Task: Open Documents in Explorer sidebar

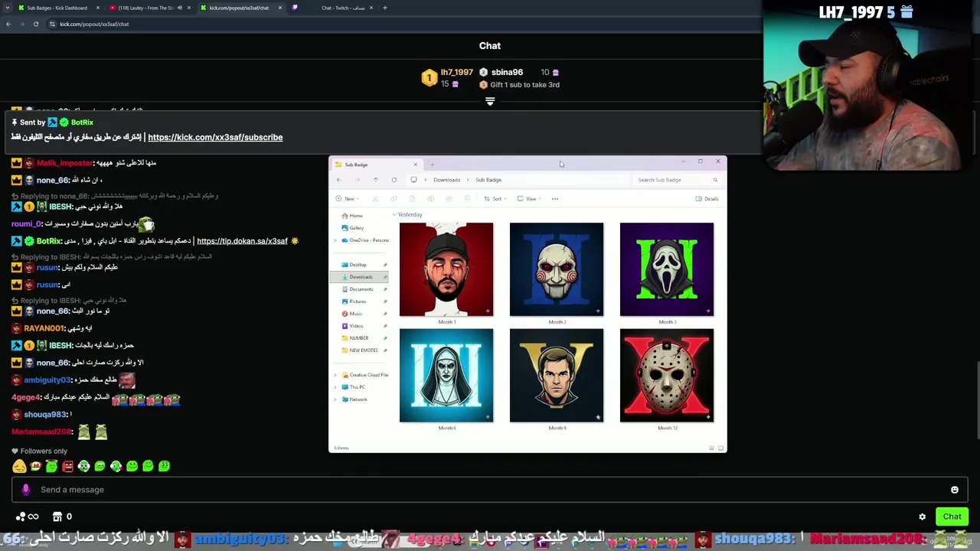Action: pyautogui.click(x=361, y=289)
